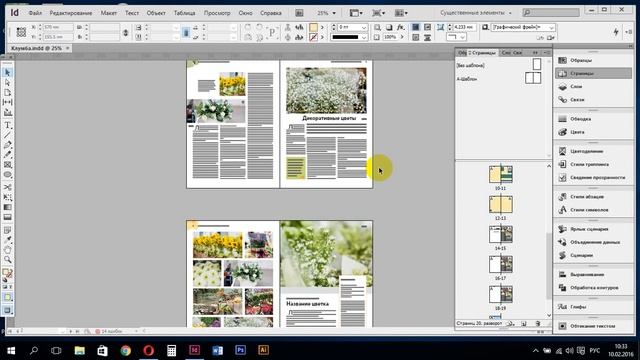Click the effects fx button

point(400,27)
